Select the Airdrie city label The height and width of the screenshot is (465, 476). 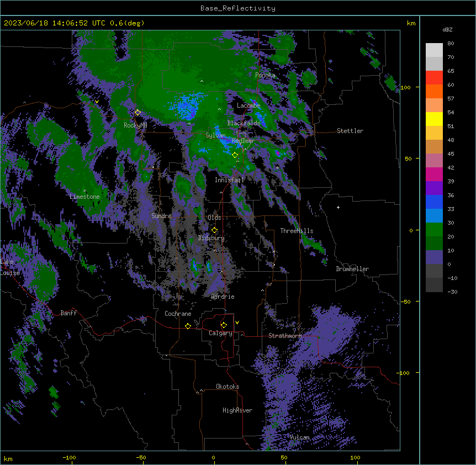(223, 297)
